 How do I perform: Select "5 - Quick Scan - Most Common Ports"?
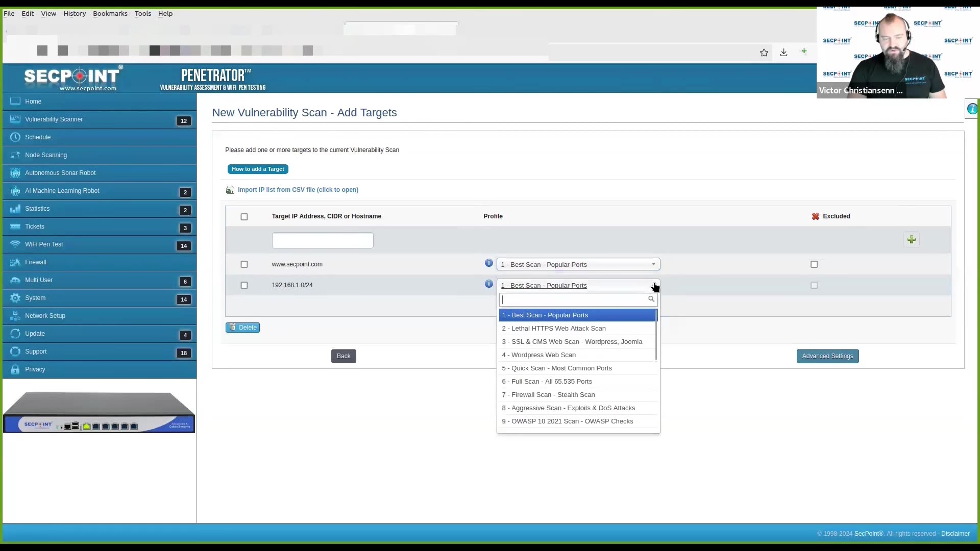[x=557, y=368]
